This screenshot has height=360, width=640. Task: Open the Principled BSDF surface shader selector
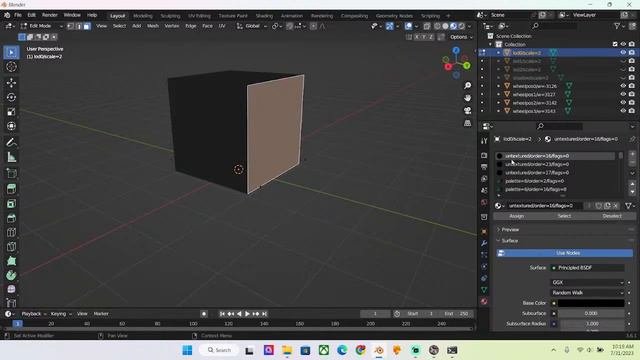coord(588,268)
